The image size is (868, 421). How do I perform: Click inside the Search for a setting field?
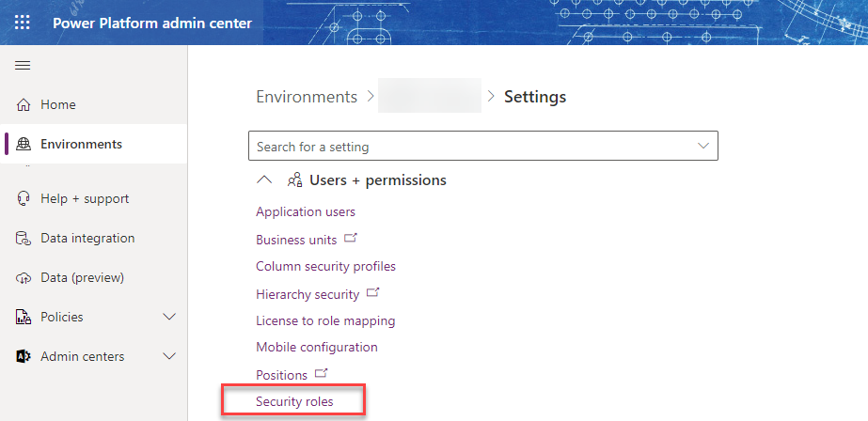tap(483, 146)
